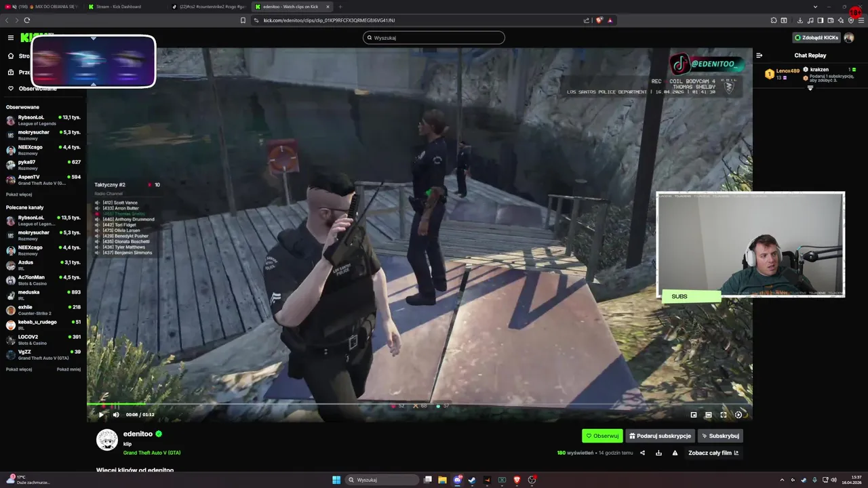This screenshot has height=488, width=868.
Task: Collapse the Chat Replay panel arrow
Action: point(759,56)
